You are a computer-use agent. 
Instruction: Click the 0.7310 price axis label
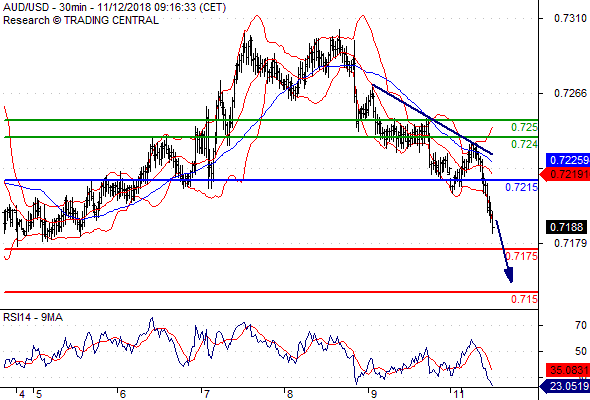click(570, 18)
